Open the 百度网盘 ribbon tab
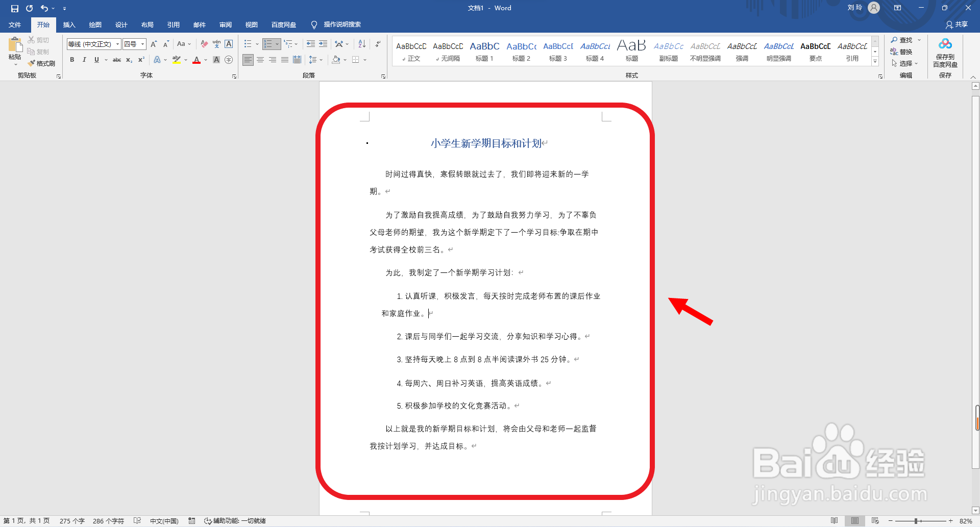The width and height of the screenshot is (980, 527). point(284,24)
